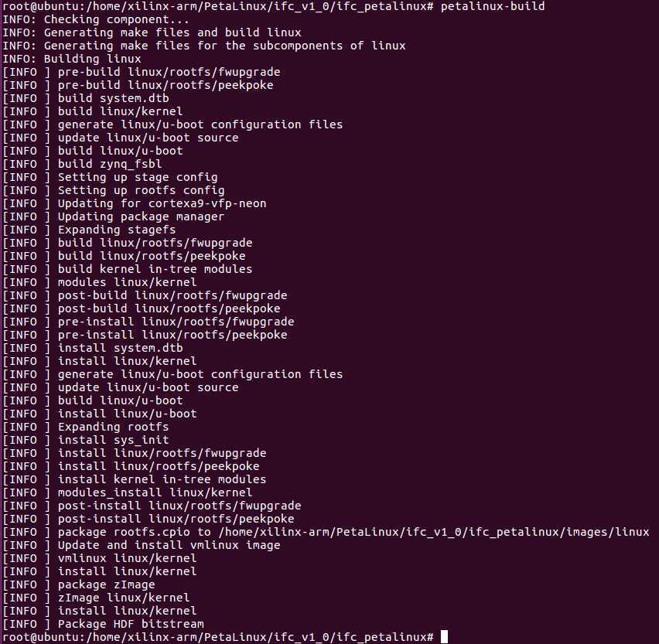This screenshot has height=644, width=659.
Task: Click 'Setting up stage config' line
Action: (x=110, y=177)
